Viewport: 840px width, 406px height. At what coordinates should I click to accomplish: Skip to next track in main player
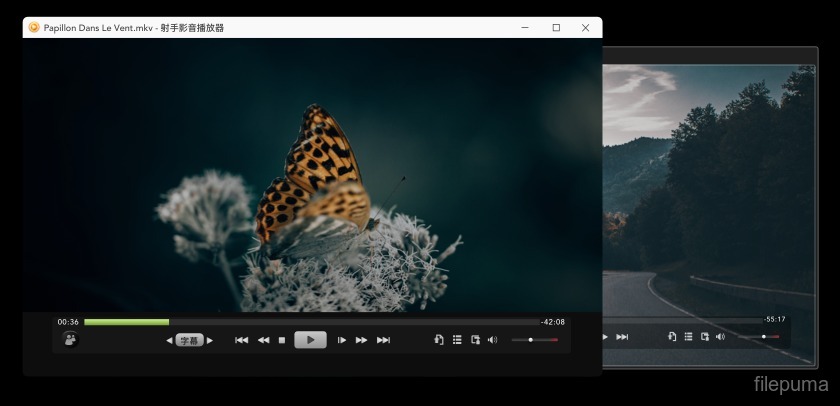(383, 340)
